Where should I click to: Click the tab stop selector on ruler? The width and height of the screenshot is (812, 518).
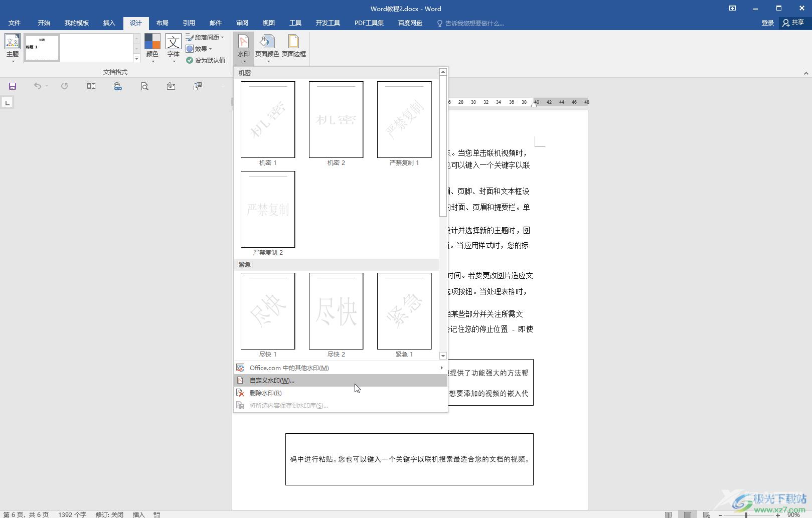(7, 103)
